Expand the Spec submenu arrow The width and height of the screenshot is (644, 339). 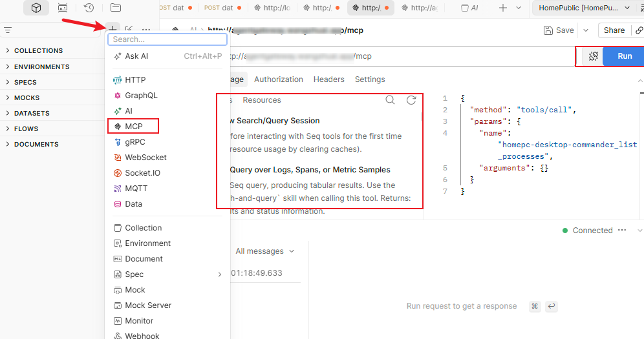point(219,274)
